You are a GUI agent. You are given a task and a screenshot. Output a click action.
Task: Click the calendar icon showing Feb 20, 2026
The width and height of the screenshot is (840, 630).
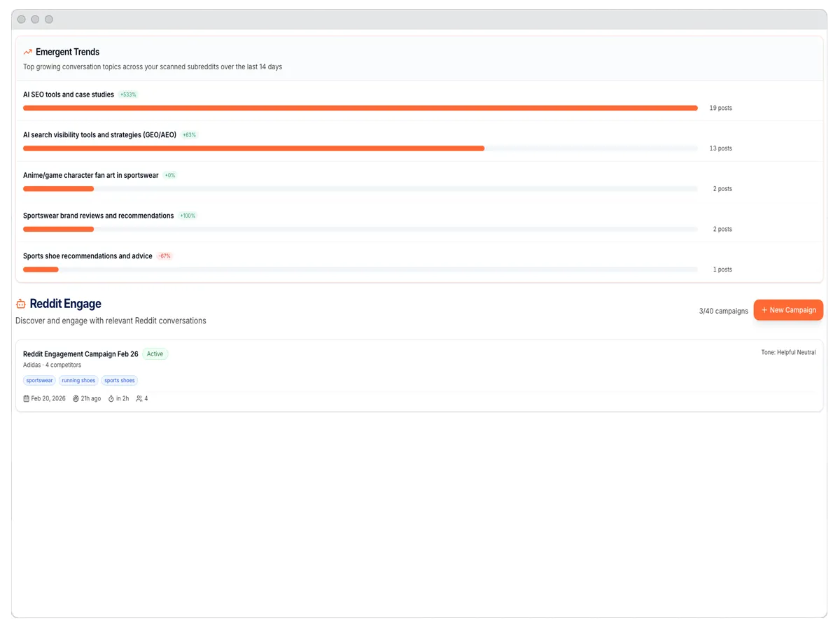(25, 398)
